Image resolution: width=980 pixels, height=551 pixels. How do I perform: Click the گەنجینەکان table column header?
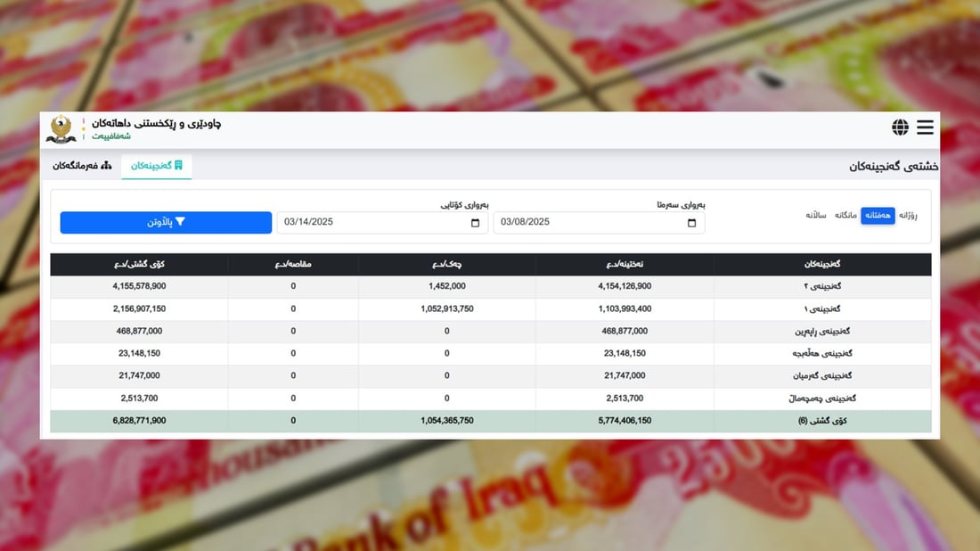(822, 265)
